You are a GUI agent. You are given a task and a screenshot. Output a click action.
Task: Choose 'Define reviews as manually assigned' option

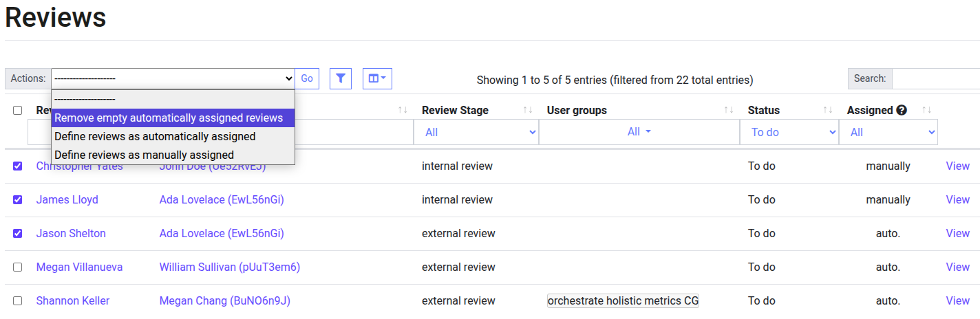(x=144, y=155)
